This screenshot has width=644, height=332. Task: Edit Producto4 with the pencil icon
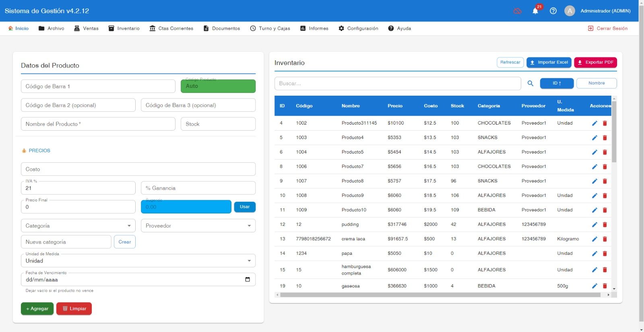click(x=594, y=138)
